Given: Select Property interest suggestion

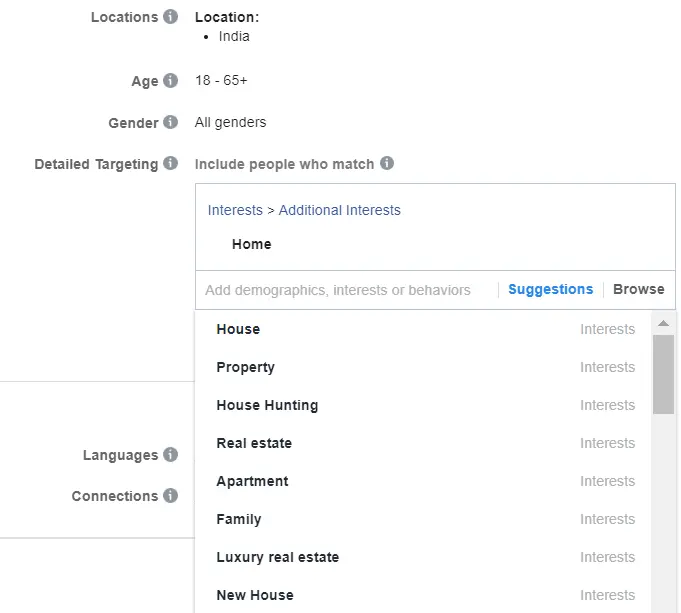Looking at the screenshot, I should 245,367.
